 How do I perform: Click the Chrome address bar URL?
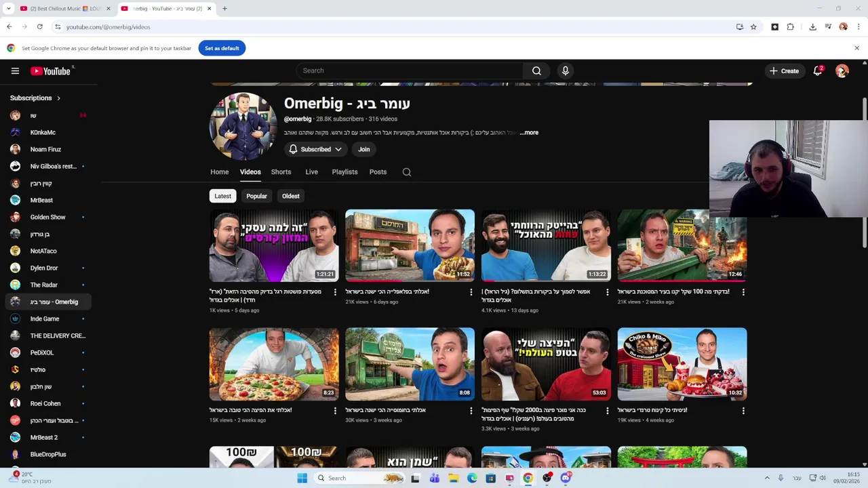coord(108,27)
